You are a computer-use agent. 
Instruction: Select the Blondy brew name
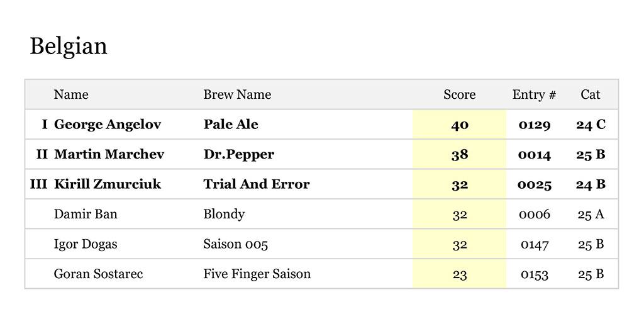click(224, 214)
